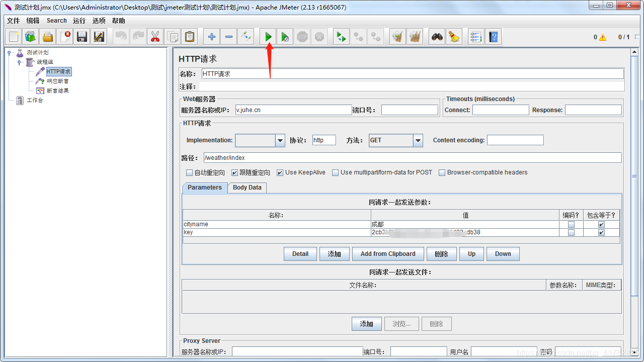Screen dimensions: 644x362
Task: Click 添加 button under files table
Action: [x=367, y=324]
